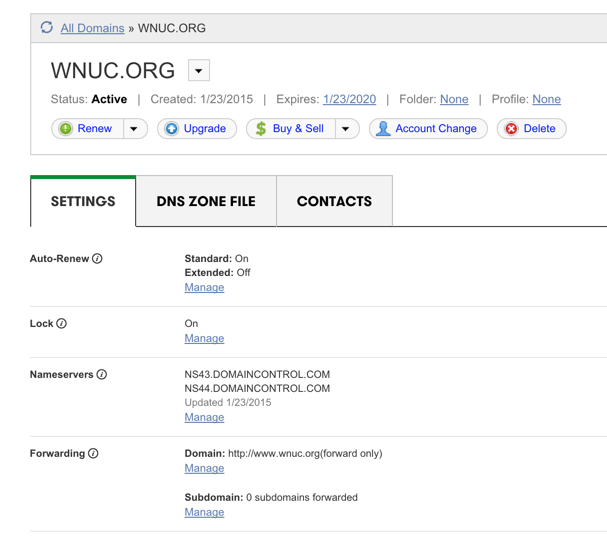Click the Nameservers info icon
This screenshot has height=543, width=607.
[101, 375]
